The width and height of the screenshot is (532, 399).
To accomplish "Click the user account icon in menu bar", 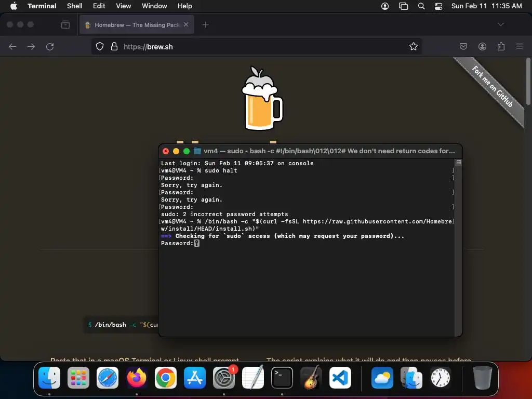I will coord(385,6).
